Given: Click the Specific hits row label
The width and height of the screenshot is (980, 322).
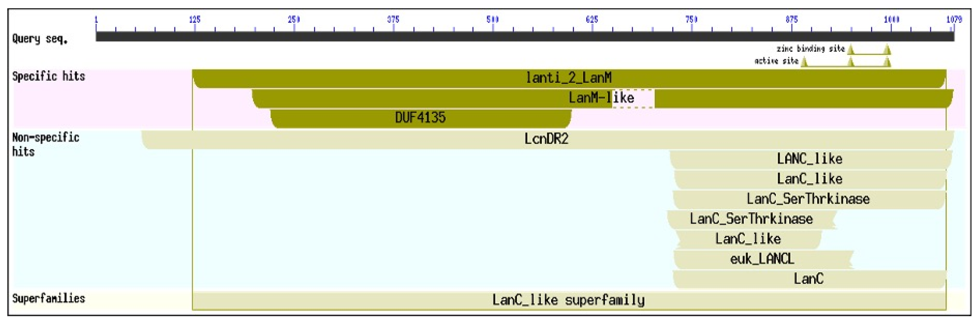Looking at the screenshot, I should (49, 77).
